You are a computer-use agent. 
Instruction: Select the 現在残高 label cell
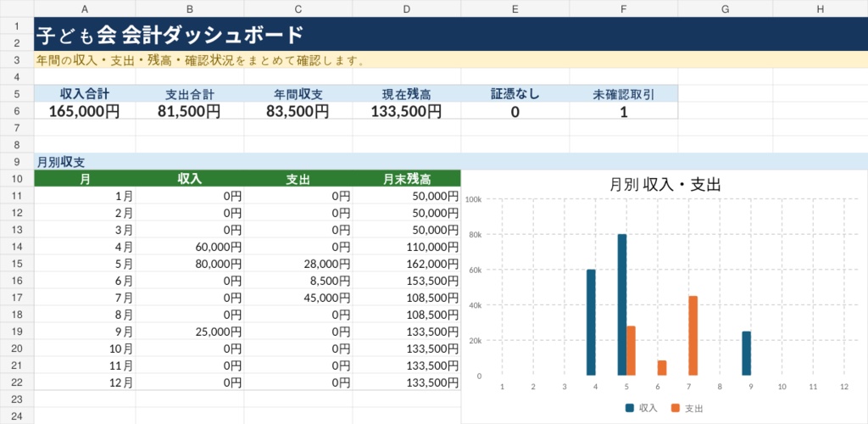(407, 94)
